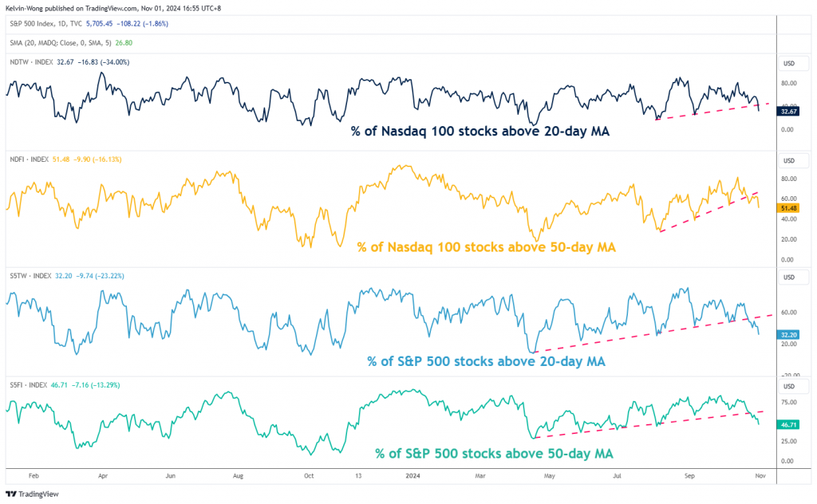Select the S&P 500 above 50-day MA annotation
Viewport: 817px width, 504px height.
494,453
